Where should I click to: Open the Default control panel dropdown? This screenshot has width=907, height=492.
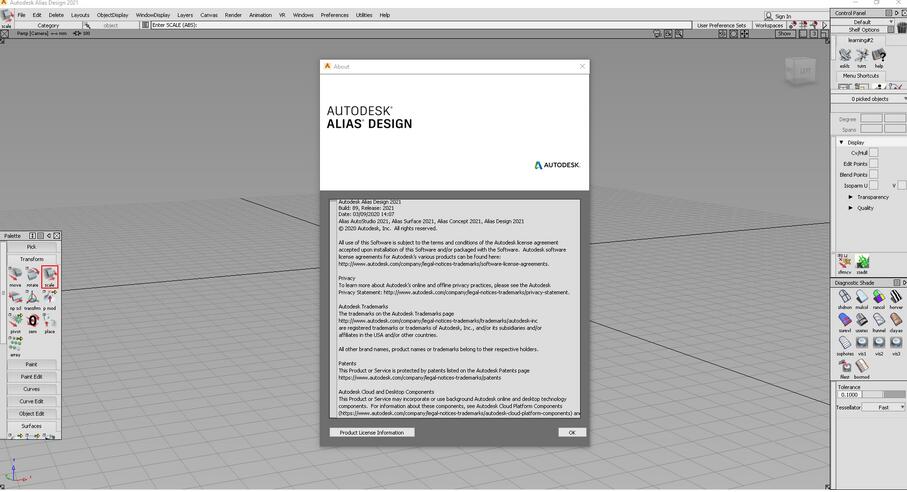[x=865, y=21]
